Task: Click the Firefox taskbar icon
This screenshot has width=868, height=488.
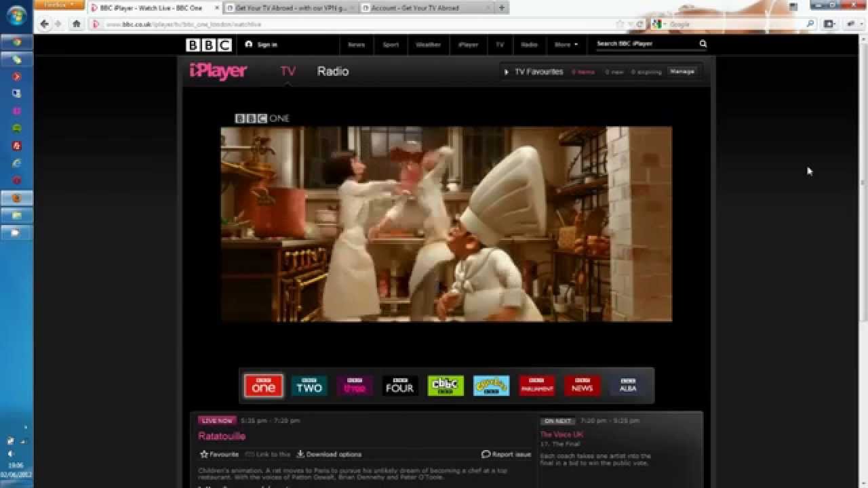Action: coord(17,198)
